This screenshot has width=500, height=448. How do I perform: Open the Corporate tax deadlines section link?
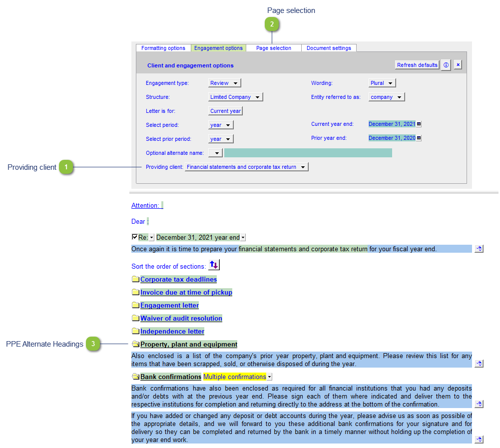[x=179, y=279]
